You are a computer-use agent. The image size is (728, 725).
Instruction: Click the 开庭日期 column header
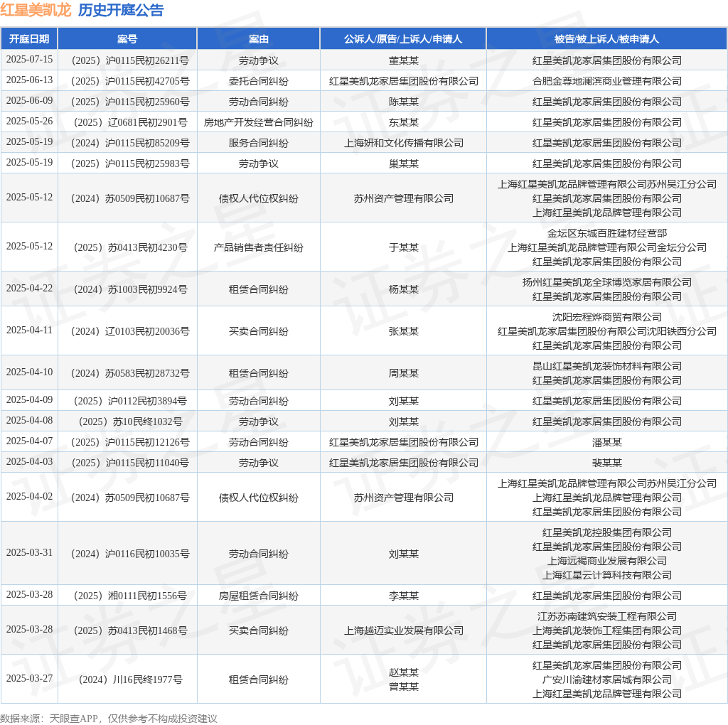[29, 39]
